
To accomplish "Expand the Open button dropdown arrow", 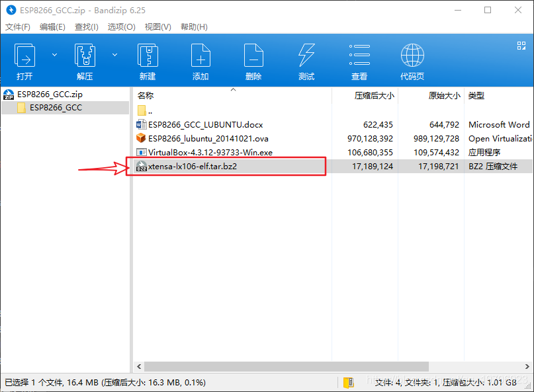I will coord(54,55).
